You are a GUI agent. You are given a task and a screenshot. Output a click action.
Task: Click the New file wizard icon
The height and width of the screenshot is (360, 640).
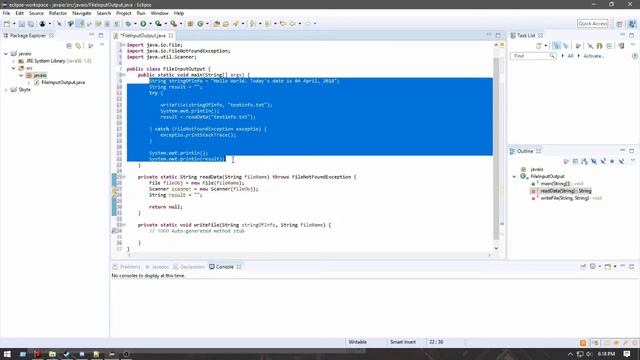click(x=7, y=24)
